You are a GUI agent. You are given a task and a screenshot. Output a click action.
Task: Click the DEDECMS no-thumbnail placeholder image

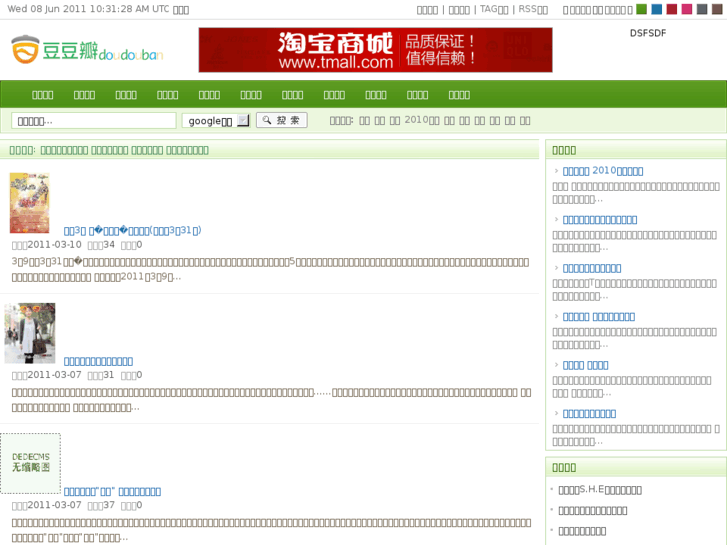pyautogui.click(x=30, y=463)
